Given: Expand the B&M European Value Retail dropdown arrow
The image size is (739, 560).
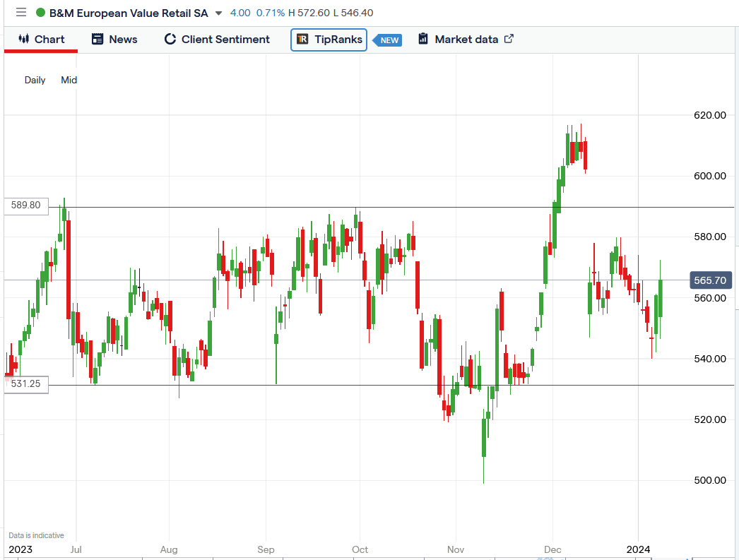Looking at the screenshot, I should click(219, 13).
